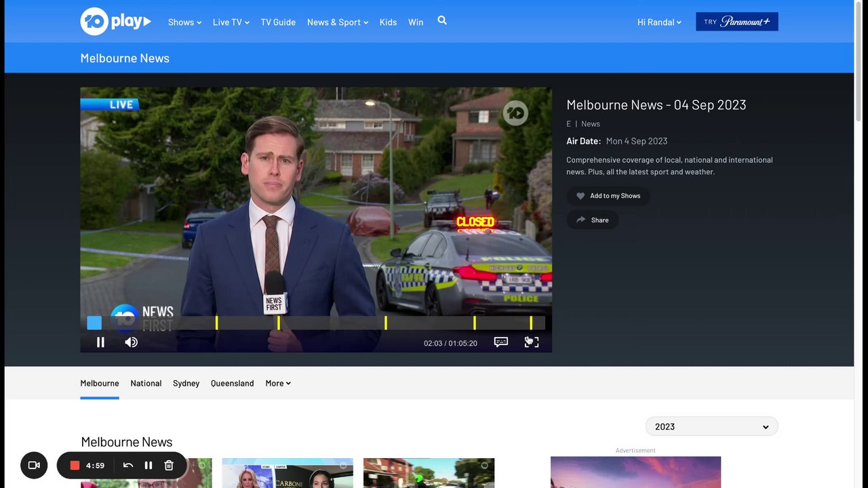Click the 10 play logo
The width and height of the screenshot is (868, 488).
(115, 22)
